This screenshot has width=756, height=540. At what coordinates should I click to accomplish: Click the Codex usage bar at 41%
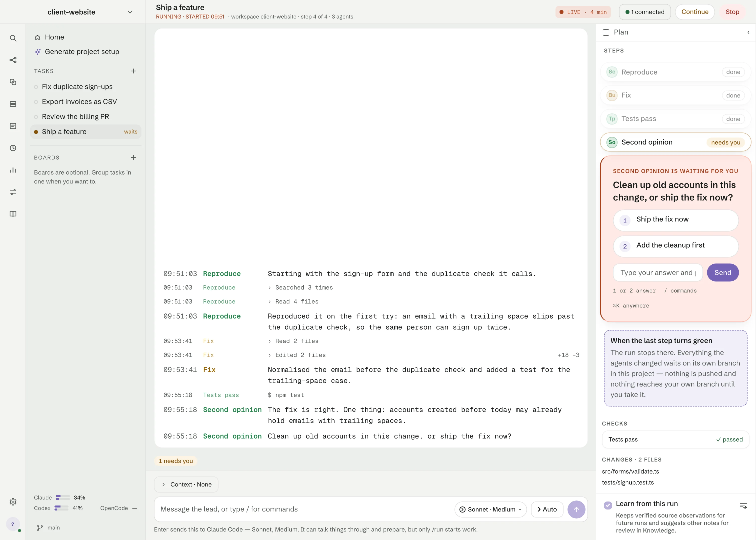point(61,508)
